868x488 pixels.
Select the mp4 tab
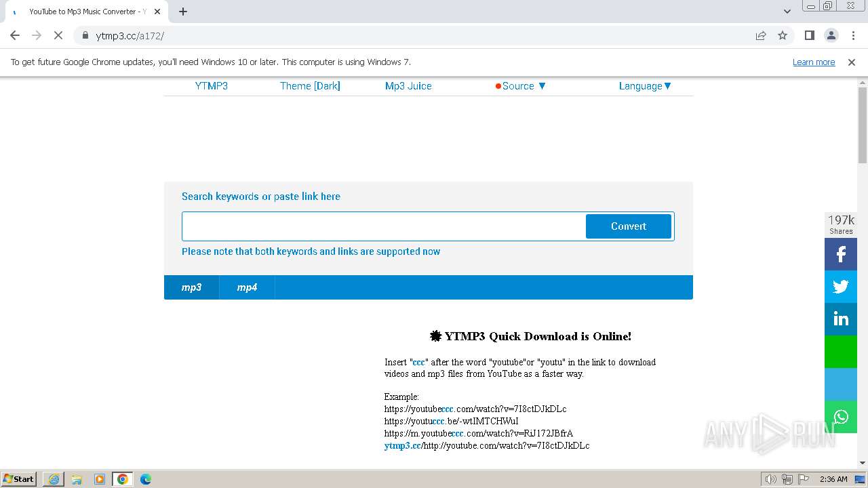(x=247, y=287)
